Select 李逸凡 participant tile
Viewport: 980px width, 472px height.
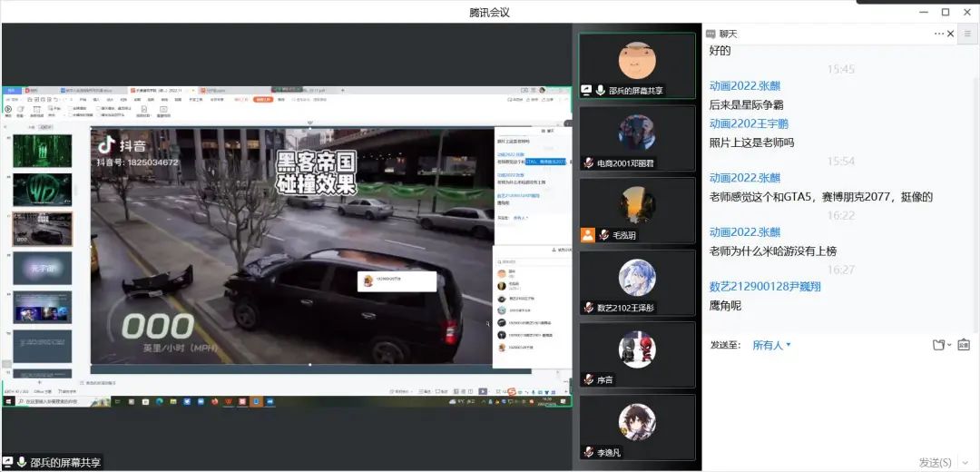tap(637, 428)
